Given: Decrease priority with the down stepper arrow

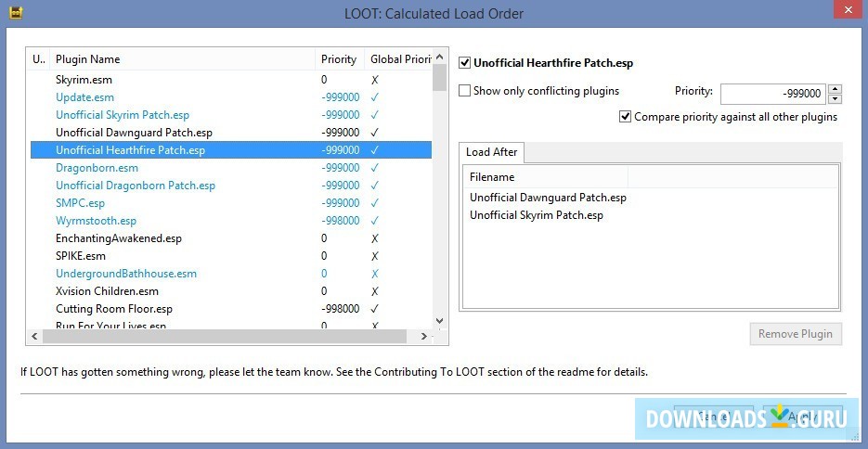Looking at the screenshot, I should pyautogui.click(x=836, y=99).
